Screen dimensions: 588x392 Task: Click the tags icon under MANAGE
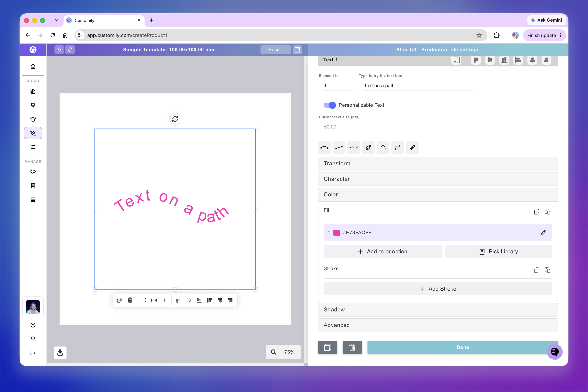point(33,172)
